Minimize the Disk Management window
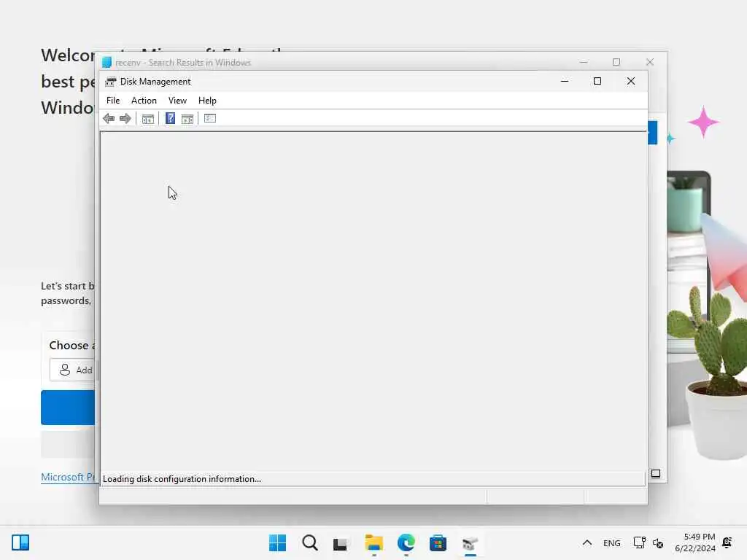 (x=565, y=82)
